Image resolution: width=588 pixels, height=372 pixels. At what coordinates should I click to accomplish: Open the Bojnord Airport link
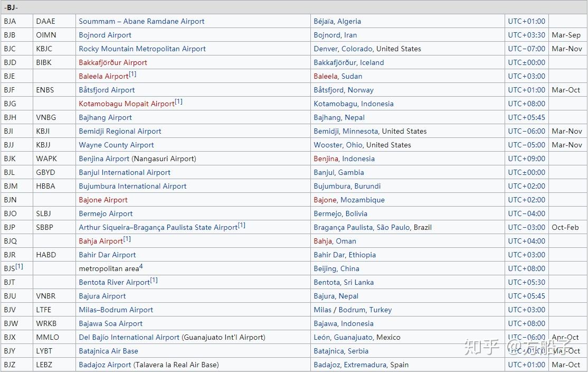click(105, 35)
